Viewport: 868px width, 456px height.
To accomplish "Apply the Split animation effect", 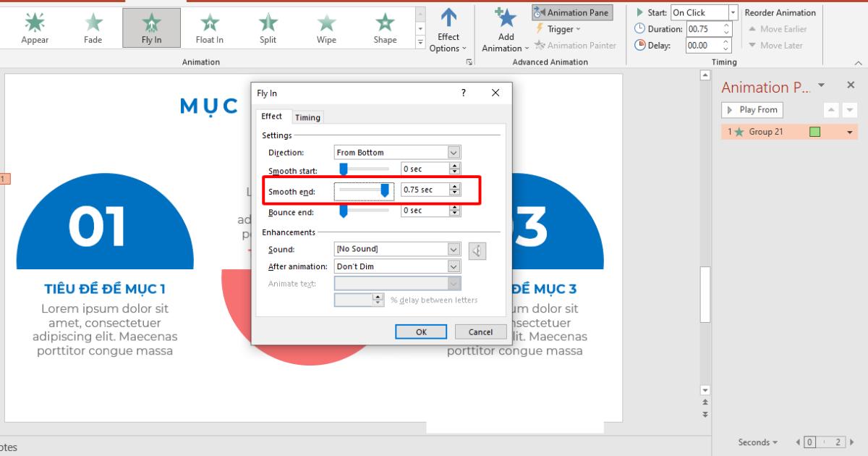I will point(268,28).
